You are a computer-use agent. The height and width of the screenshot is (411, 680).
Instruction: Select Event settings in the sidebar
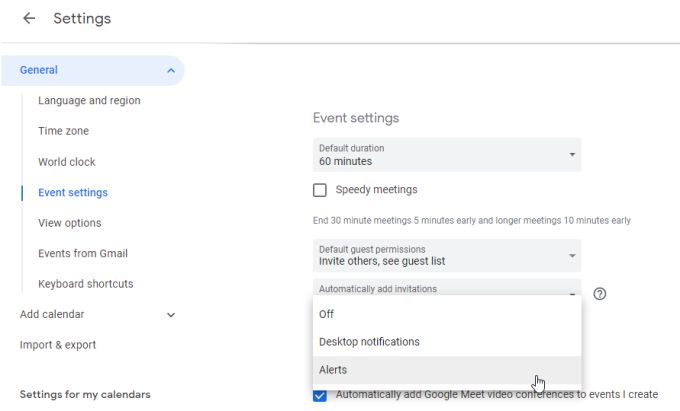[73, 193]
